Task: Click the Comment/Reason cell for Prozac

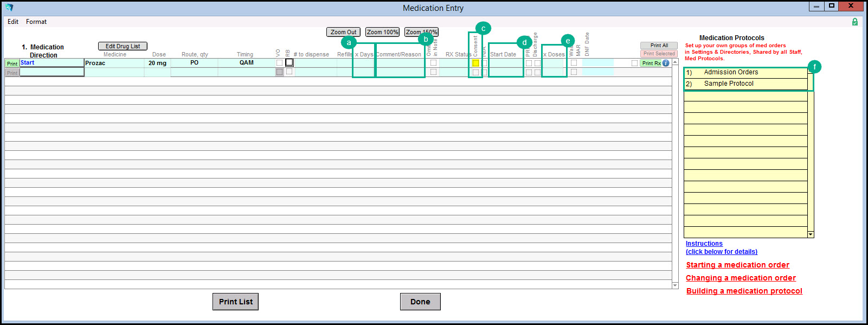Action: 400,63
